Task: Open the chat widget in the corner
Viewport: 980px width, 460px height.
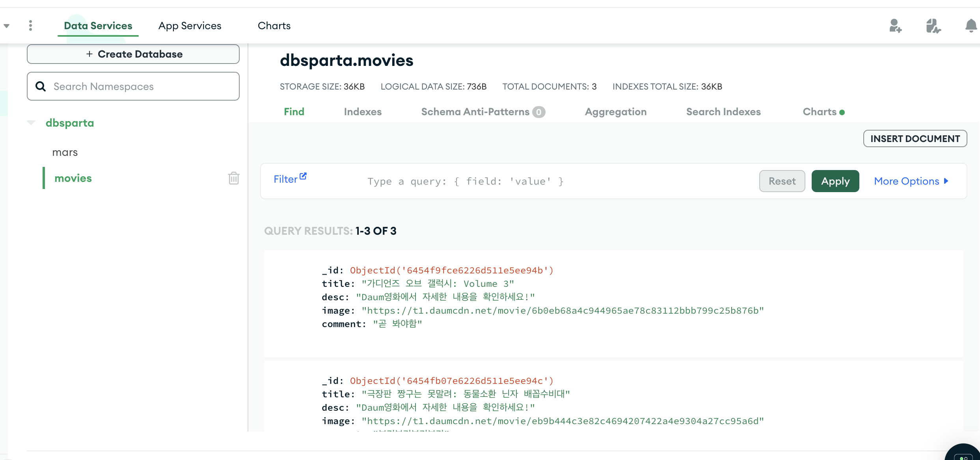Action: click(x=964, y=452)
